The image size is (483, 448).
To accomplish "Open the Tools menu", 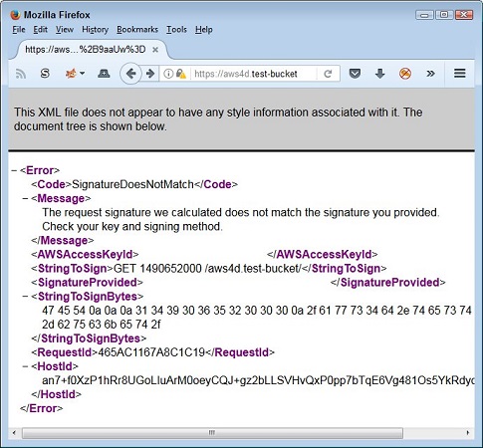I will pyautogui.click(x=176, y=30).
